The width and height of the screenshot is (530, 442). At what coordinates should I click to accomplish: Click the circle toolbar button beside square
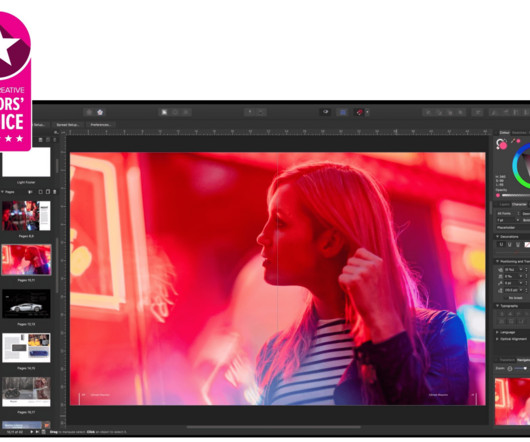(x=175, y=112)
